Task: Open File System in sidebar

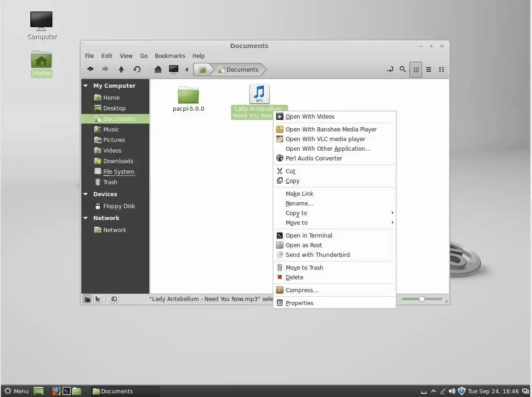Action: (x=115, y=172)
